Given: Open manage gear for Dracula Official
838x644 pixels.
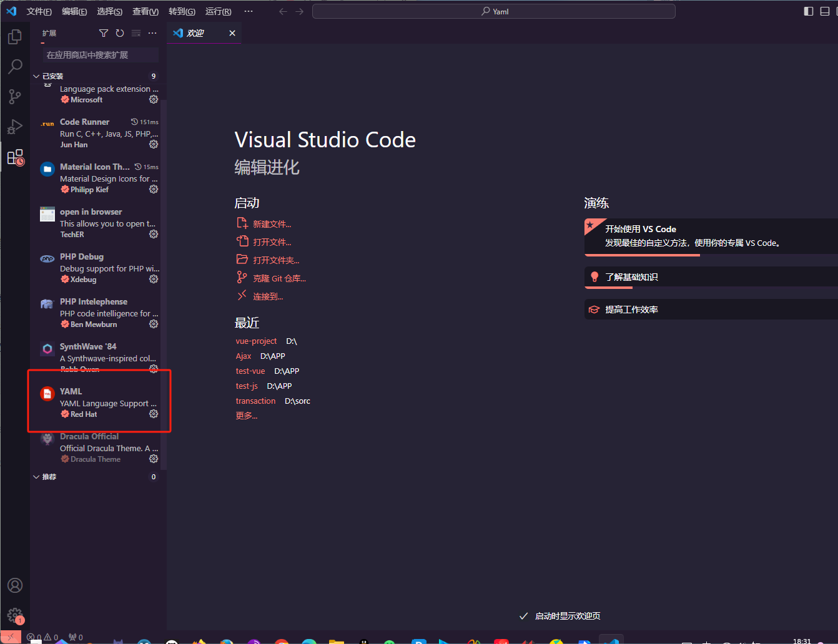Looking at the screenshot, I should click(x=154, y=459).
